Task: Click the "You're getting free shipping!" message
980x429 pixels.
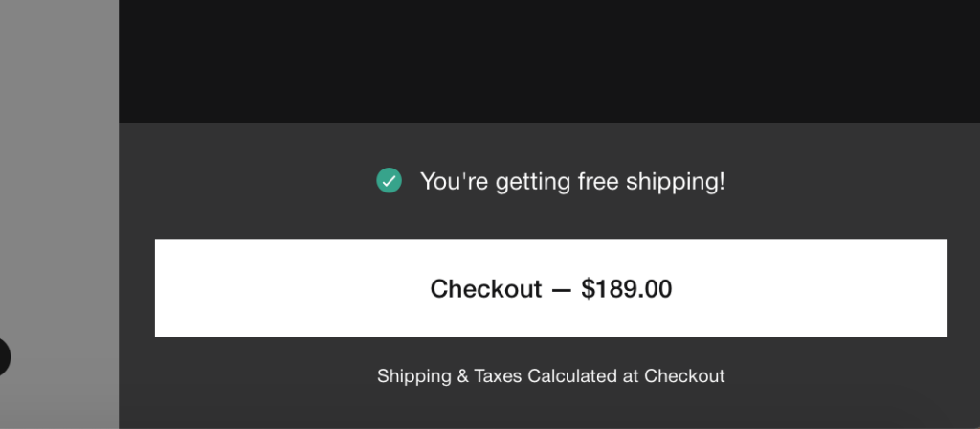Action: pos(572,181)
